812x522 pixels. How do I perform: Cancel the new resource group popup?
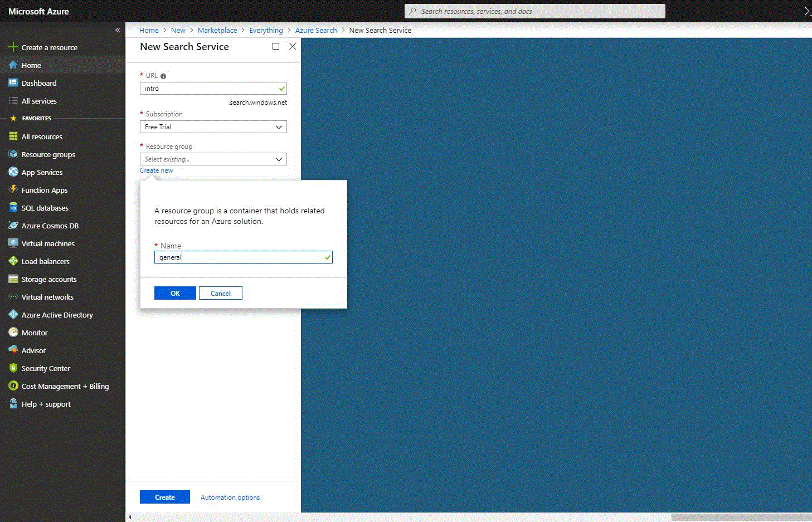pyautogui.click(x=221, y=293)
